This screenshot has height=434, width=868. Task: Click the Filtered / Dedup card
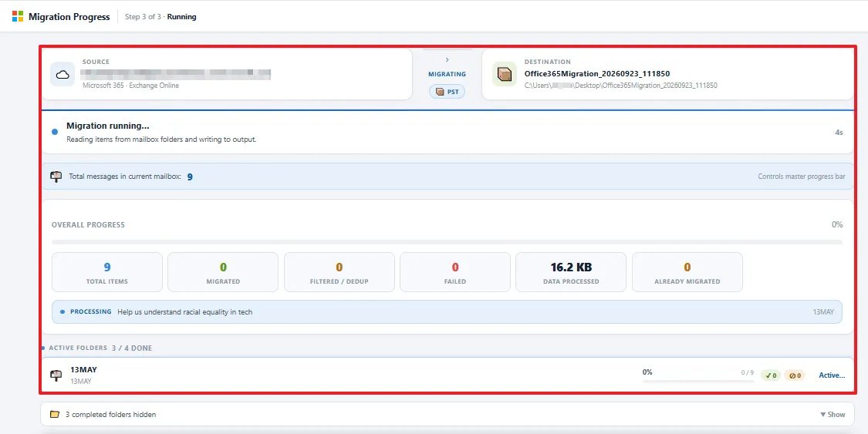(x=339, y=272)
